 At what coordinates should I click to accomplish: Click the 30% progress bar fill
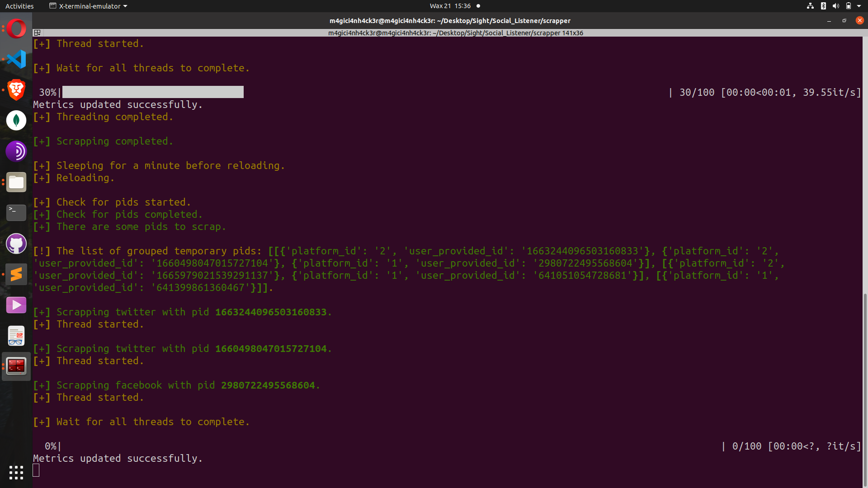click(153, 92)
